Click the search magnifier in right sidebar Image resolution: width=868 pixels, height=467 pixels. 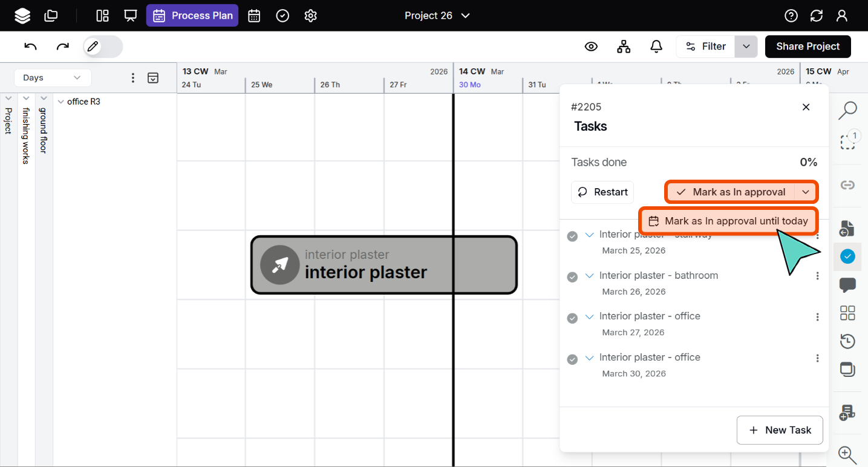click(847, 110)
